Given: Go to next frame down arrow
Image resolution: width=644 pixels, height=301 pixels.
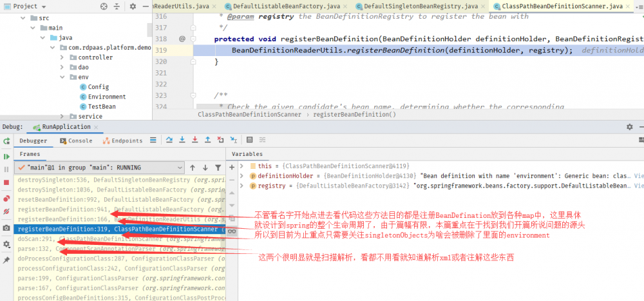Looking at the screenshot, I should coord(205,168).
